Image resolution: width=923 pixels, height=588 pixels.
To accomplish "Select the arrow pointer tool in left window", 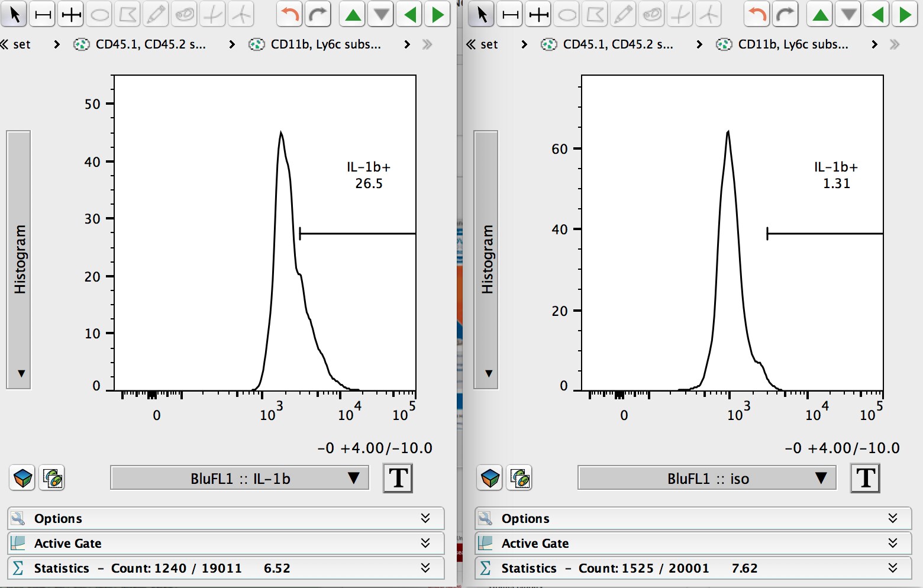I will [14, 14].
